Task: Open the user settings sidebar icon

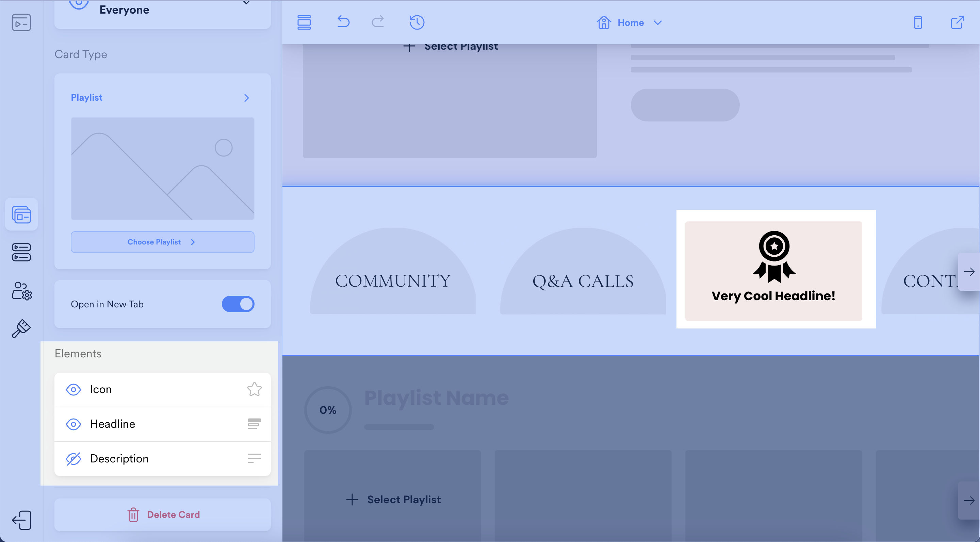Action: (21, 291)
